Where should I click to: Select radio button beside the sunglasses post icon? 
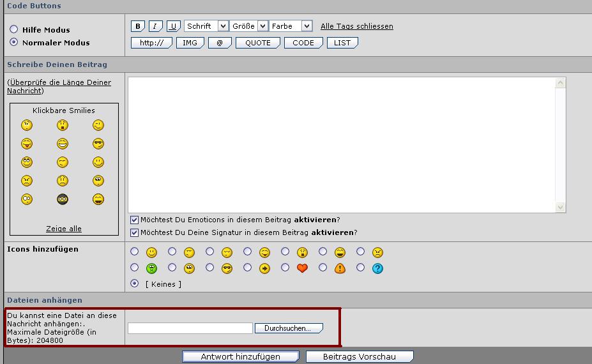coord(209,268)
